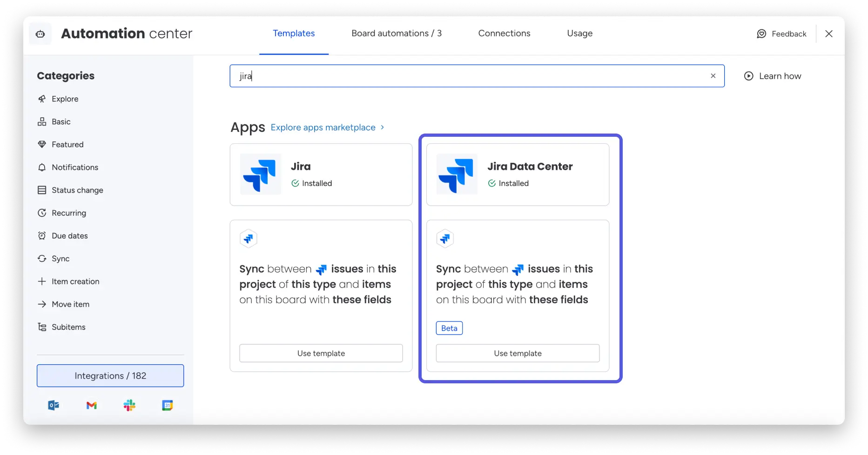
Task: Click the Apps heading
Action: point(248,127)
